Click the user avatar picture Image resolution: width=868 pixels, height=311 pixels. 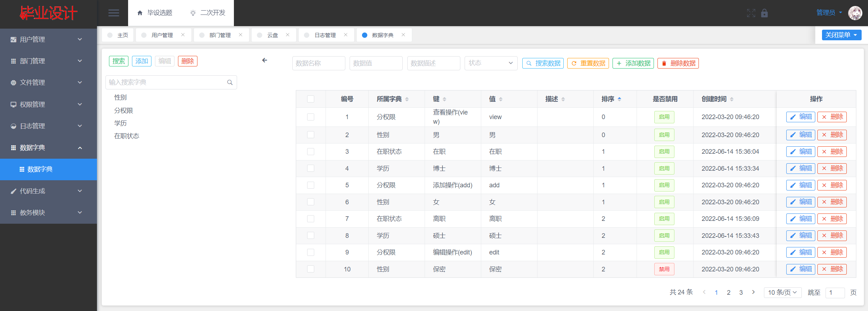(x=855, y=13)
